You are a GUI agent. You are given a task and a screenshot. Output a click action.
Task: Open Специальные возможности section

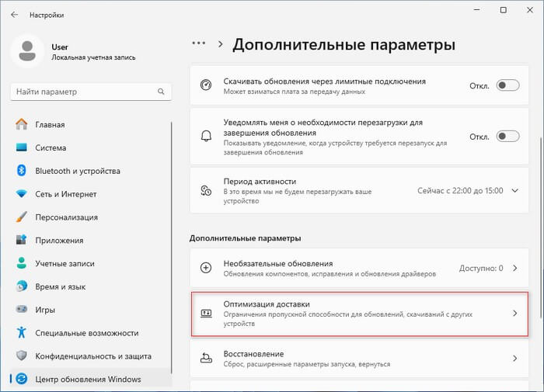91,333
